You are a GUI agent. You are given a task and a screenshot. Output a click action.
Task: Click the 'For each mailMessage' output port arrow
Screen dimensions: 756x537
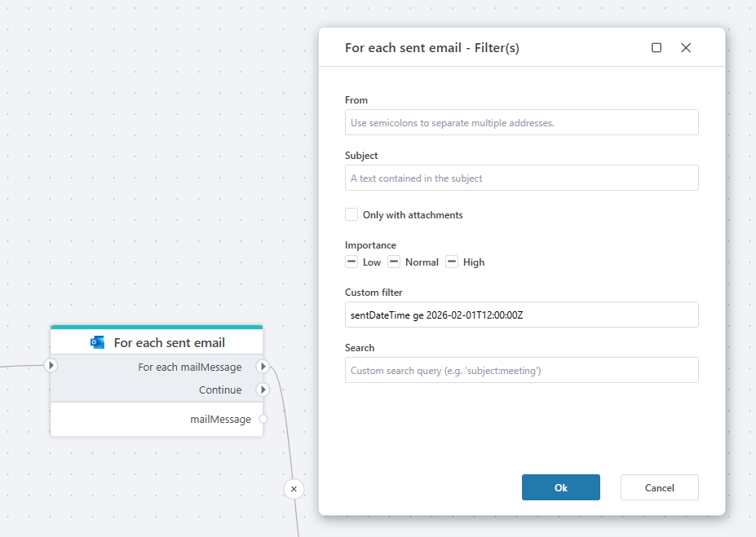263,367
